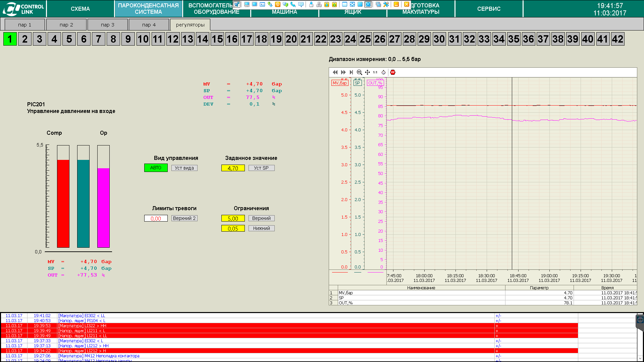Image resolution: width=644 pixels, height=362 pixels.
Task: Click the orange minimize toolbar icon
Action: click(x=396, y=4)
